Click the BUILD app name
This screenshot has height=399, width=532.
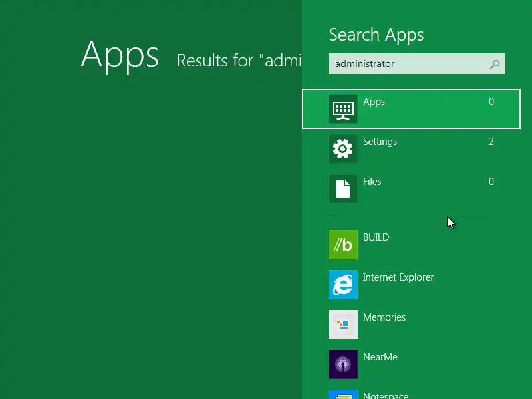(x=376, y=237)
